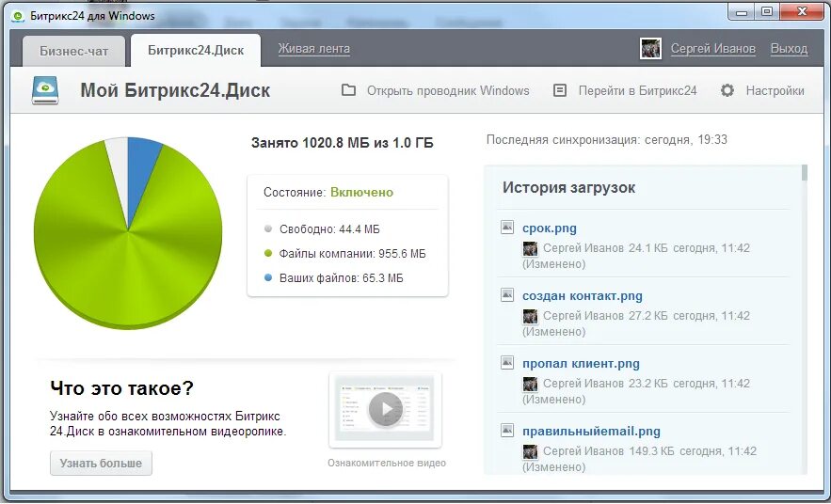Close the Битрикс24 window
The height and width of the screenshot is (504, 831).
click(x=802, y=12)
